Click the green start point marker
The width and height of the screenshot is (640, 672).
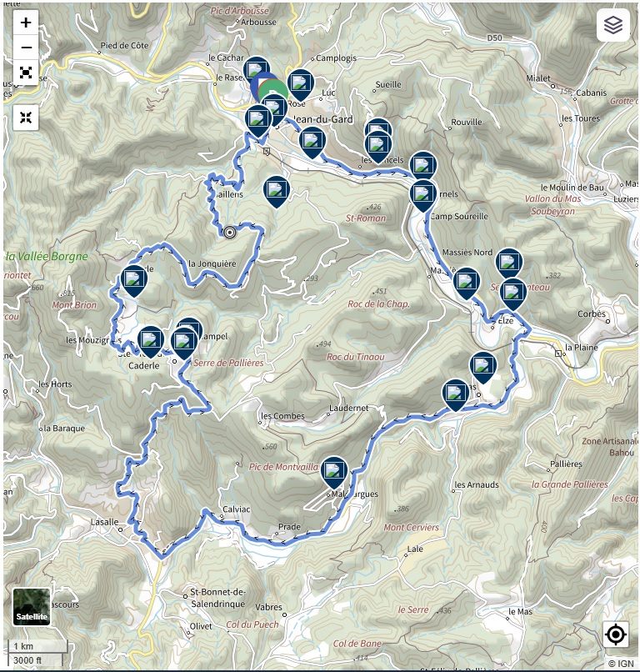point(274,91)
